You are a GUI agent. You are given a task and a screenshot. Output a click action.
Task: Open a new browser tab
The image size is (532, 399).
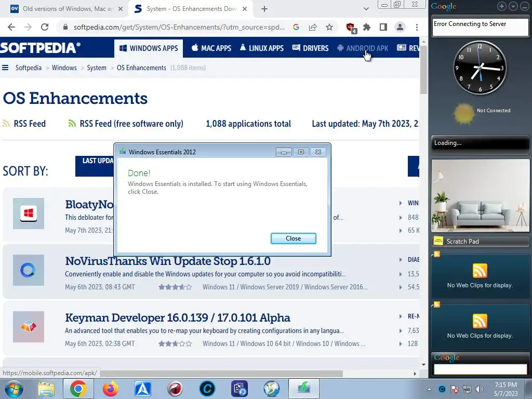point(264,9)
